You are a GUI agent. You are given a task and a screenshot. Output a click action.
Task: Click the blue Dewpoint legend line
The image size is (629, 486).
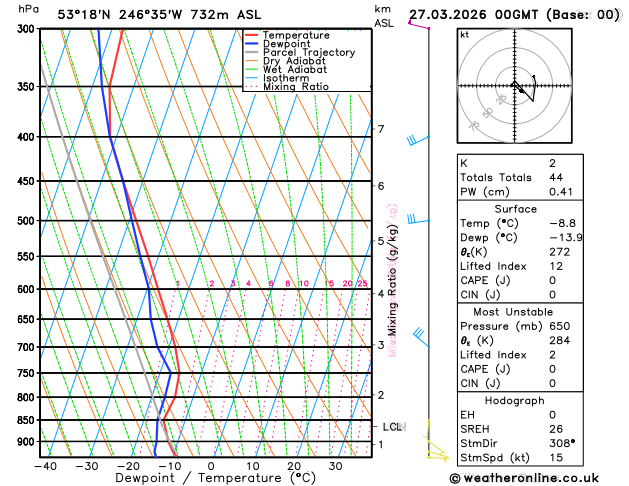[252, 44]
